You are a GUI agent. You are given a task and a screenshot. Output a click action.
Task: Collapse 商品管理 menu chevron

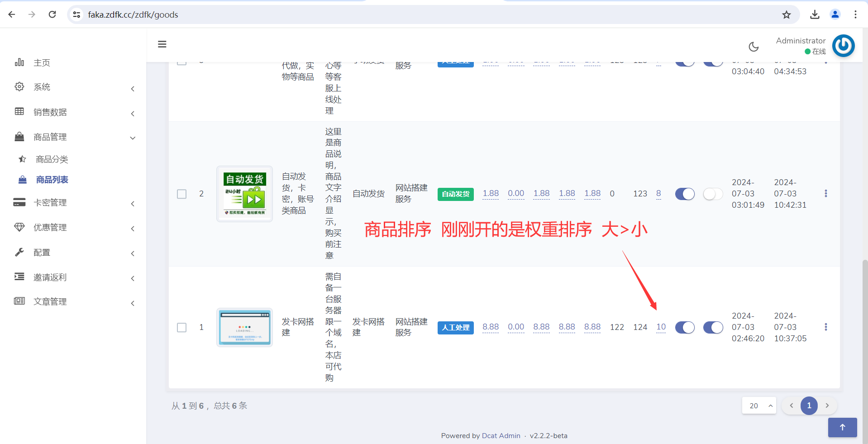[133, 138]
